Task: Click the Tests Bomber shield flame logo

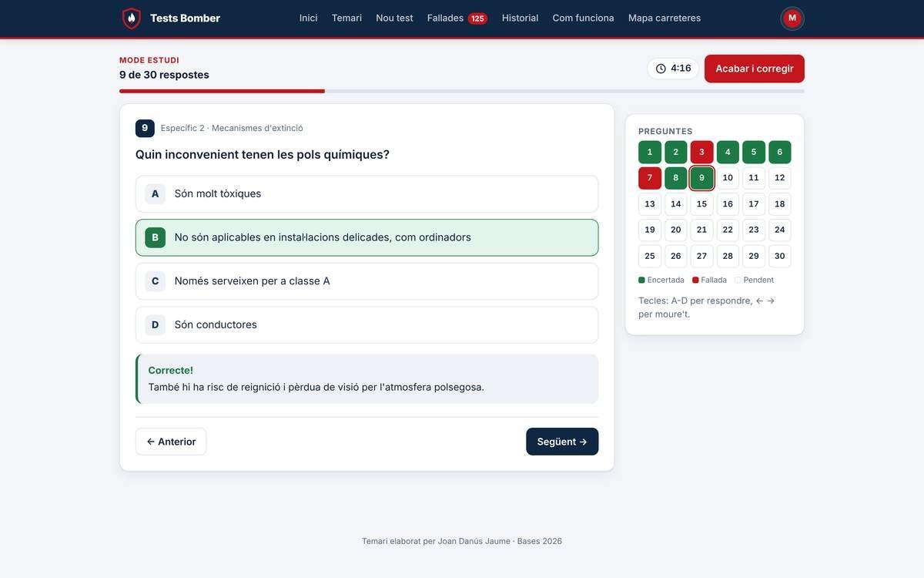Action: coord(132,18)
